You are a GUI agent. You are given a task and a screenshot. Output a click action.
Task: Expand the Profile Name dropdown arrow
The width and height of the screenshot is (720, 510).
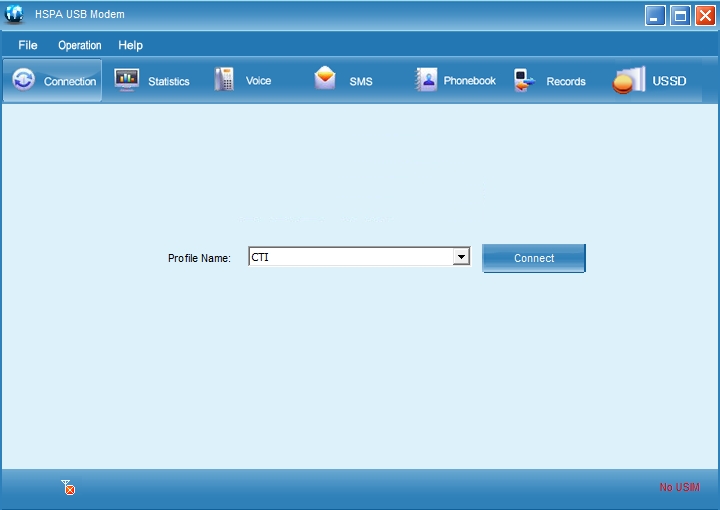pos(461,257)
